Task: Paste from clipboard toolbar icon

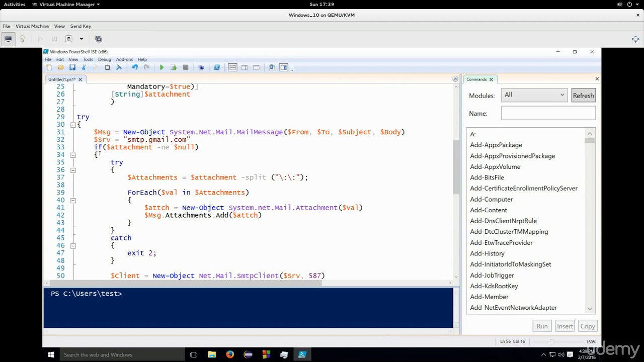Action: [107, 67]
